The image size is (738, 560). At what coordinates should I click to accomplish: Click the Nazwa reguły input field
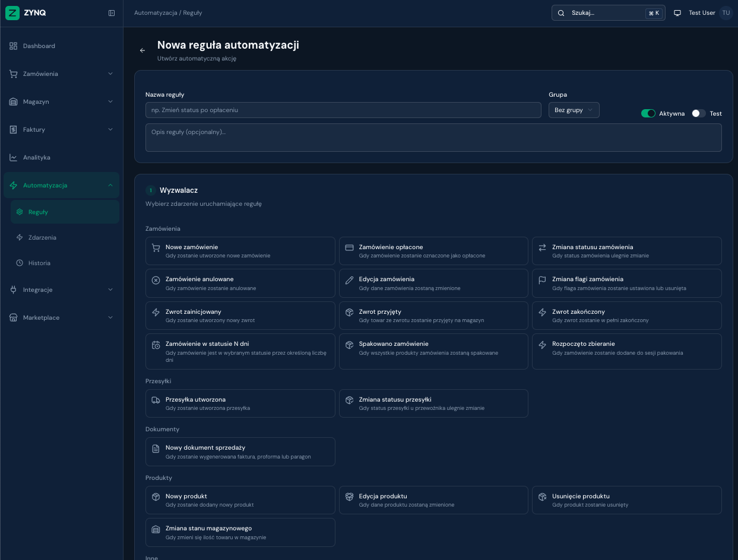pos(343,110)
